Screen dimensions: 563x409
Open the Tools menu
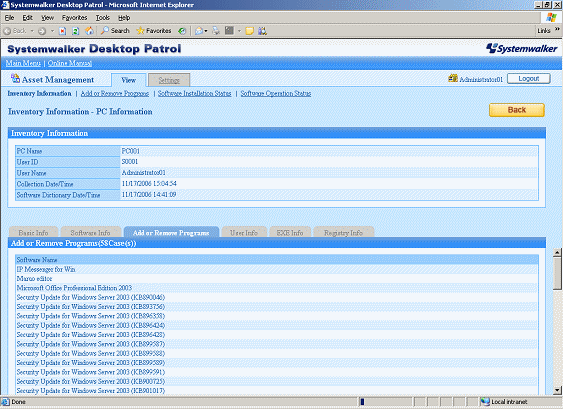103,18
